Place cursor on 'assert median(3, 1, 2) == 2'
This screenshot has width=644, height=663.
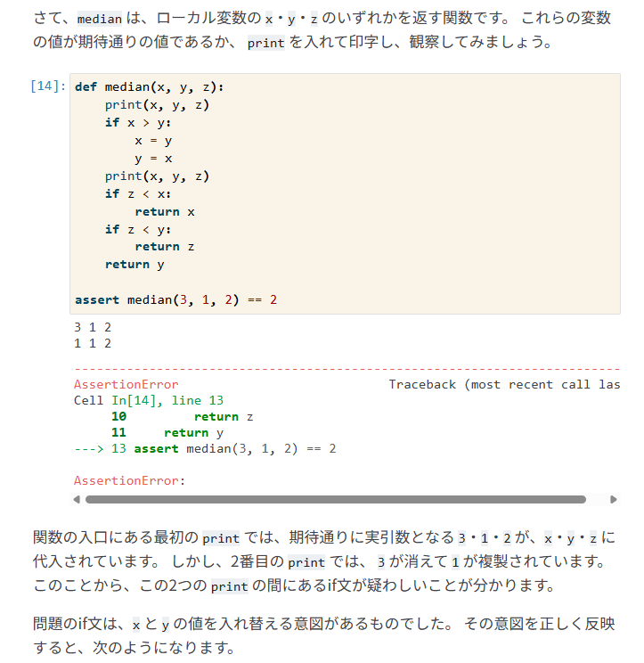(x=175, y=299)
